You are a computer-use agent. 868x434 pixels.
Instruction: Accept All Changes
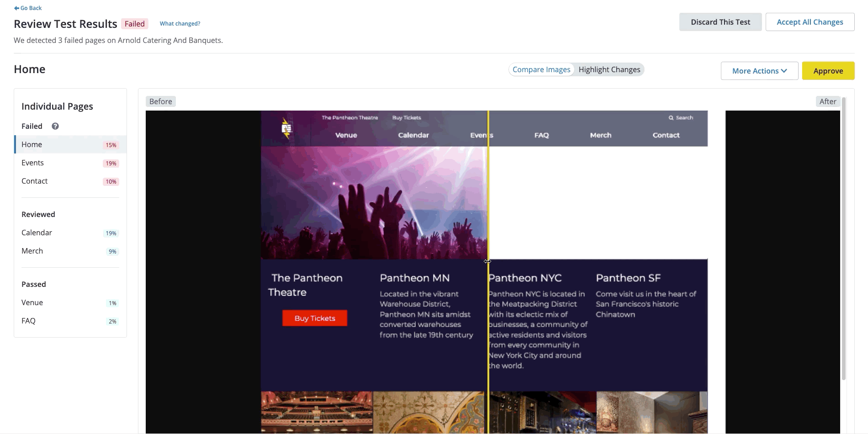810,22
